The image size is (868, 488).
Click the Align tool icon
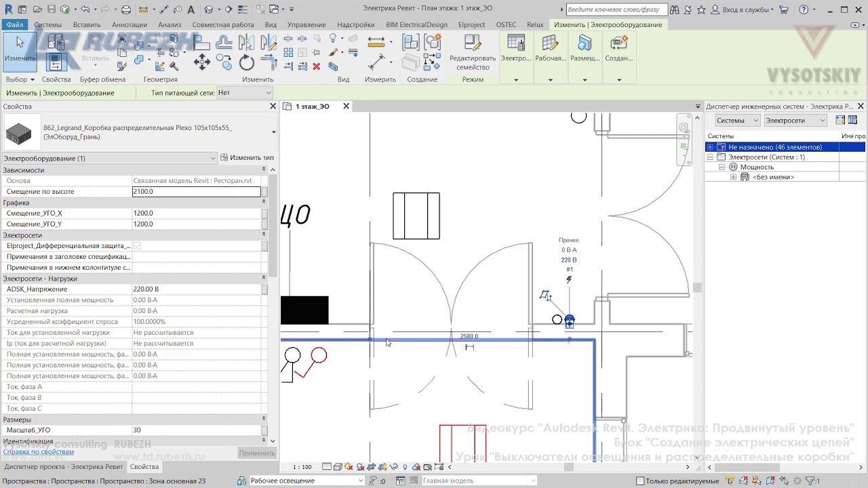(x=201, y=43)
